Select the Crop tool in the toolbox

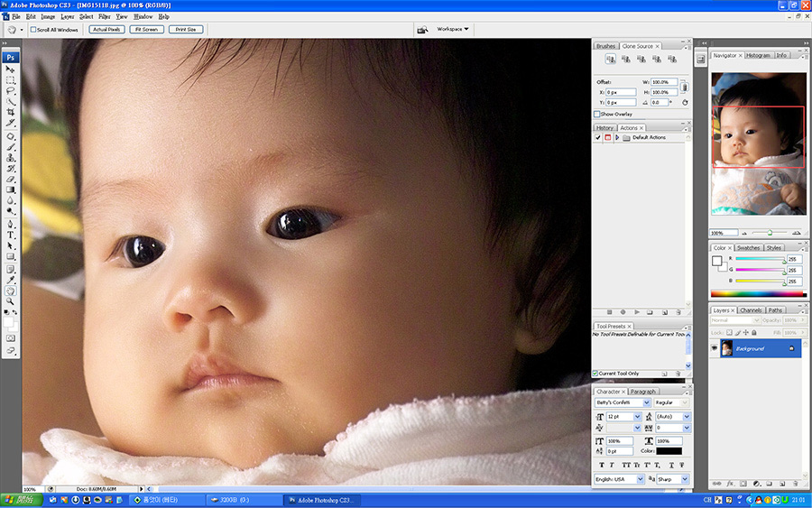[x=11, y=112]
